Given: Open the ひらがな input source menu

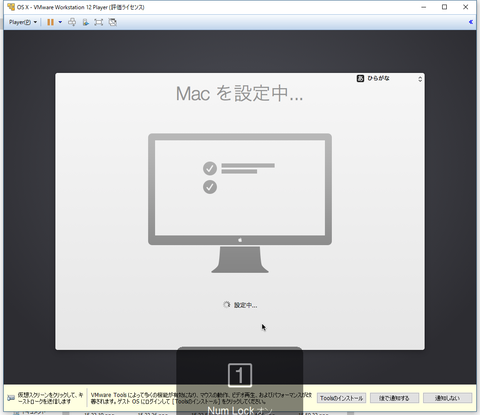Looking at the screenshot, I should coord(389,79).
